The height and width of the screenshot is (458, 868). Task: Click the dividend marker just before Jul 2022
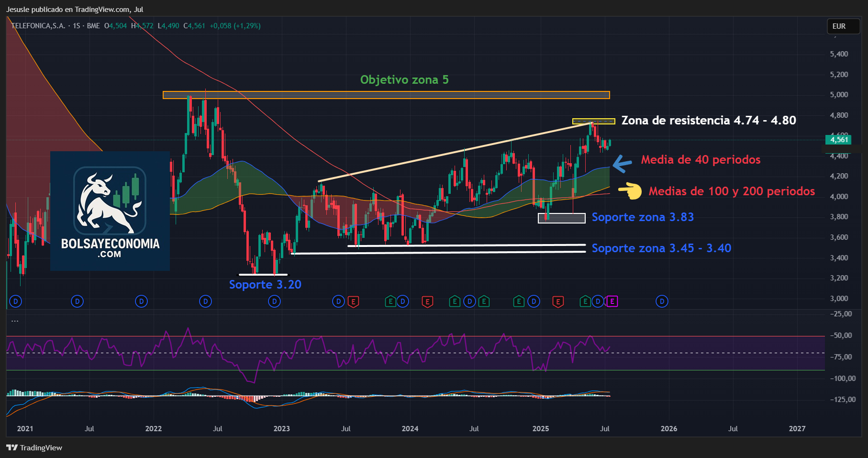tap(205, 302)
